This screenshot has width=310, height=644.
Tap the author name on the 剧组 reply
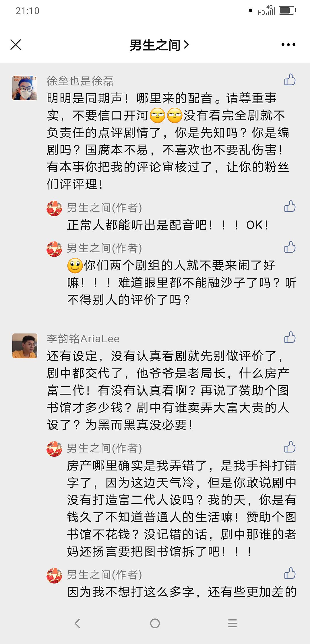(x=104, y=248)
